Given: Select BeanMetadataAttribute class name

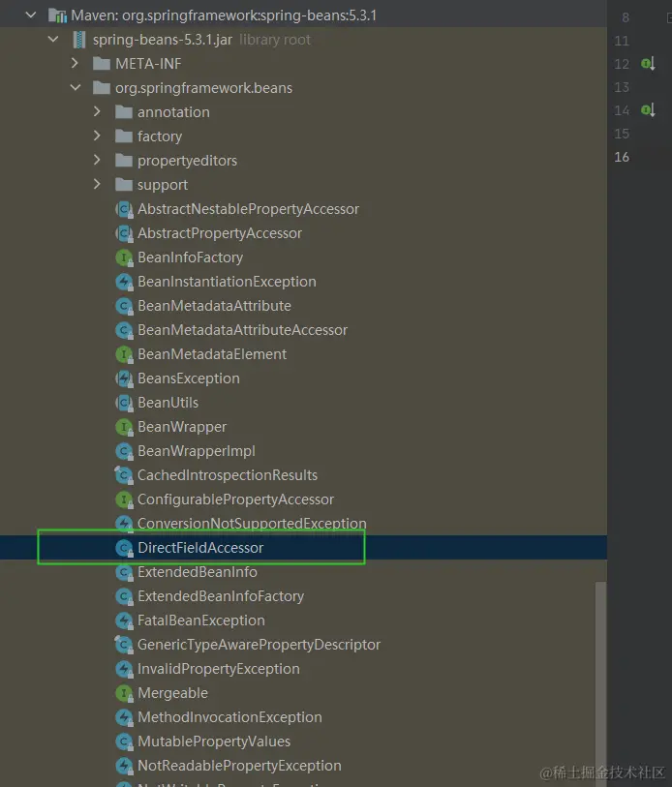Looking at the screenshot, I should pos(214,306).
